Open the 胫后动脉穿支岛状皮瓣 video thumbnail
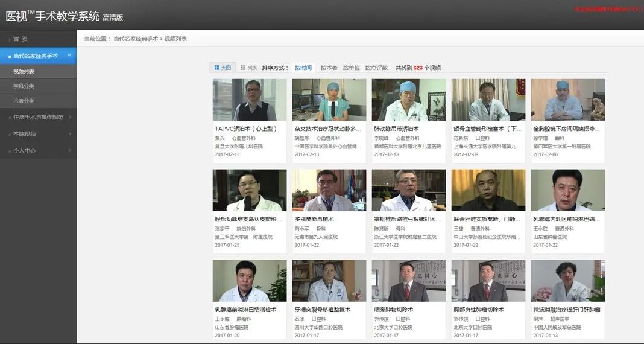 point(250,190)
